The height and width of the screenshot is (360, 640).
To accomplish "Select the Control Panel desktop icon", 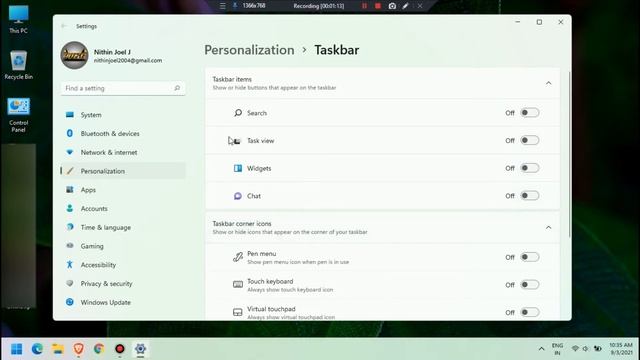I will point(18,115).
